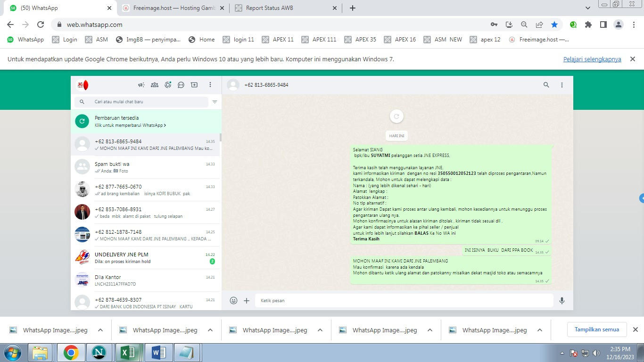Focus the 'Ketik pesan' message box
644x362 pixels.
click(x=404, y=300)
